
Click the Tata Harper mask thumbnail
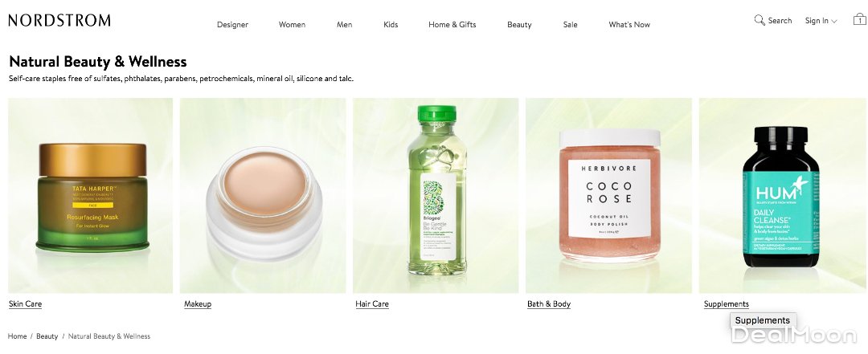pyautogui.click(x=90, y=195)
